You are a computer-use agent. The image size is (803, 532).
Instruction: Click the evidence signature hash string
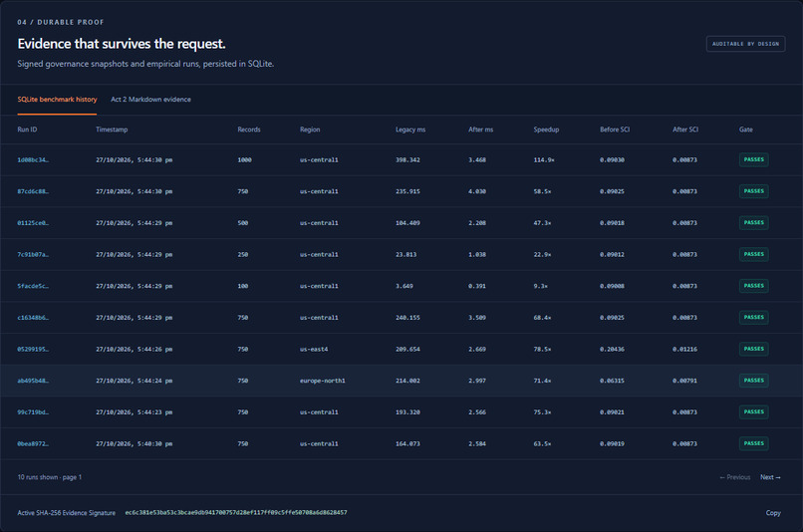(236, 512)
